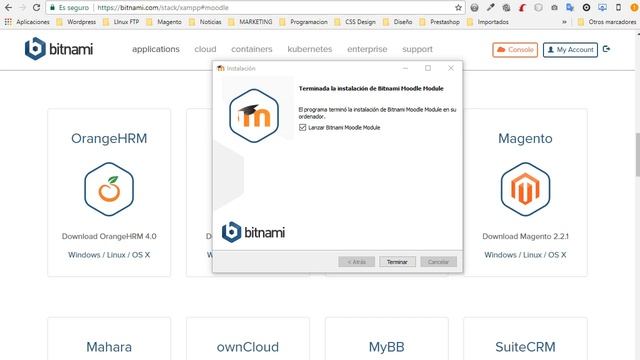Click the eyedropper extension icon

[x=490, y=8]
